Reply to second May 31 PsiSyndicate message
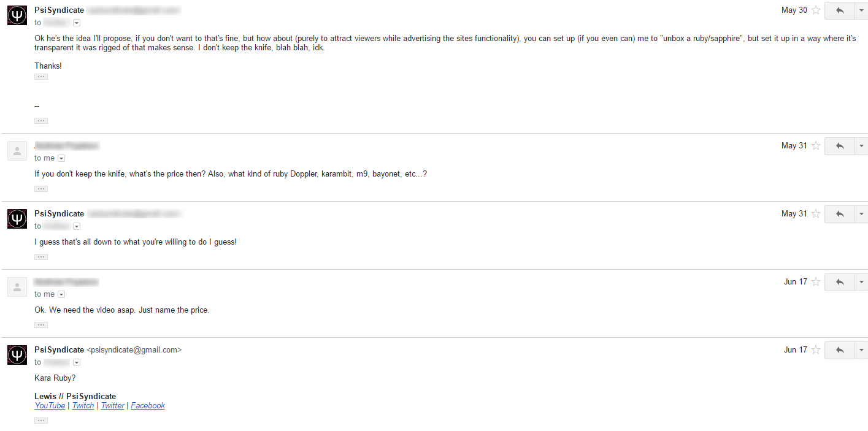Image resolution: width=868 pixels, height=431 pixels. (x=840, y=214)
